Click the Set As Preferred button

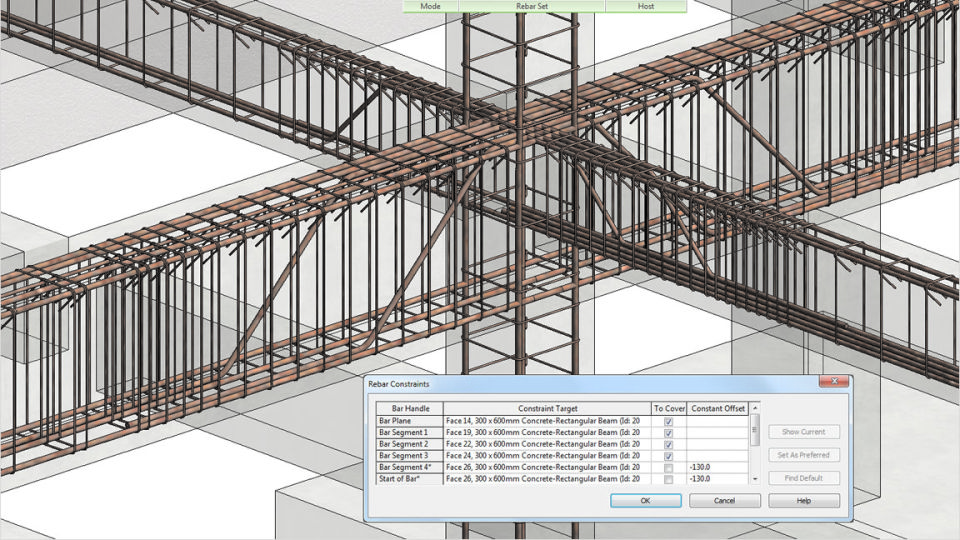click(804, 455)
